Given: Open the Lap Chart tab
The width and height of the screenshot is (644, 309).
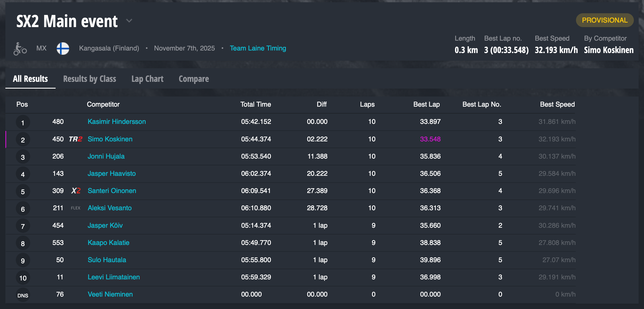Looking at the screenshot, I should 147,79.
